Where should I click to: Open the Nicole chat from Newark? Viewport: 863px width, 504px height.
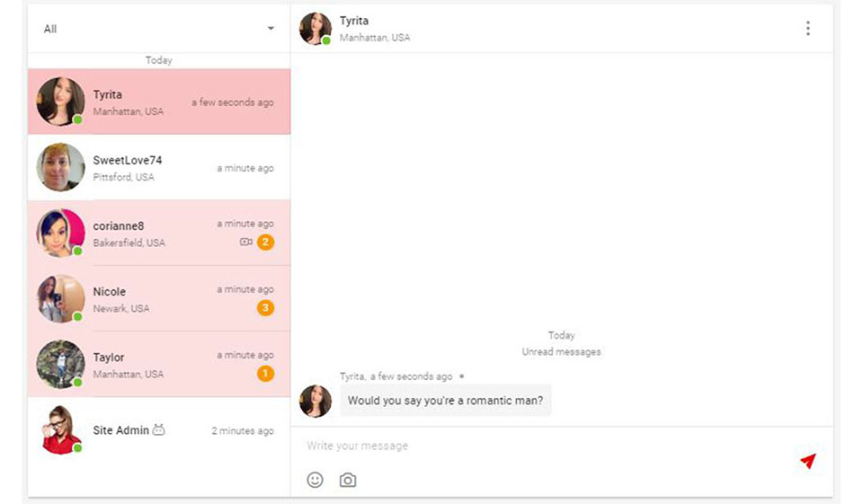[x=153, y=299]
